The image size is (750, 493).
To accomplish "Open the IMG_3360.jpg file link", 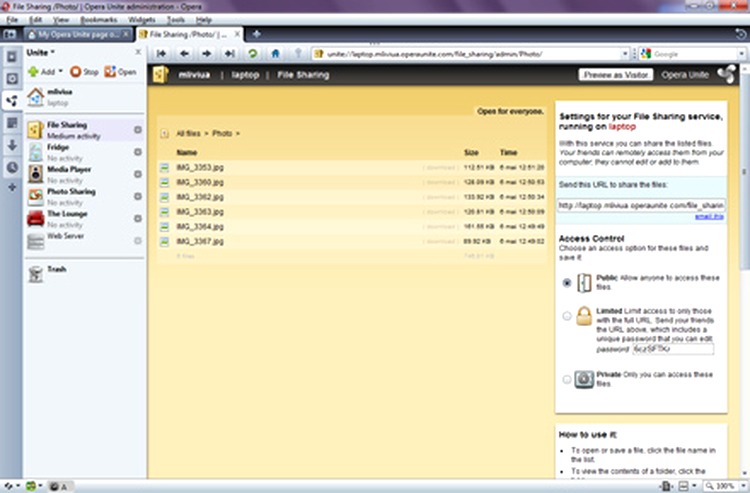I will coord(200,182).
